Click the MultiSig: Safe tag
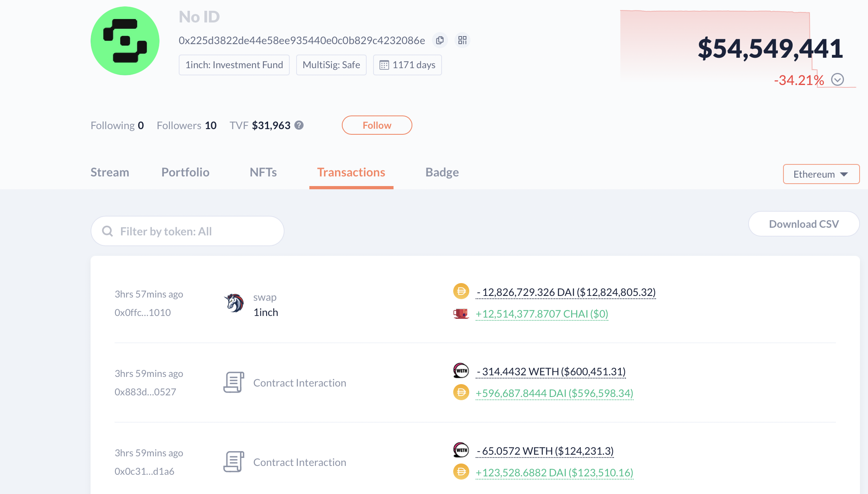This screenshot has height=494, width=868. pos(331,65)
